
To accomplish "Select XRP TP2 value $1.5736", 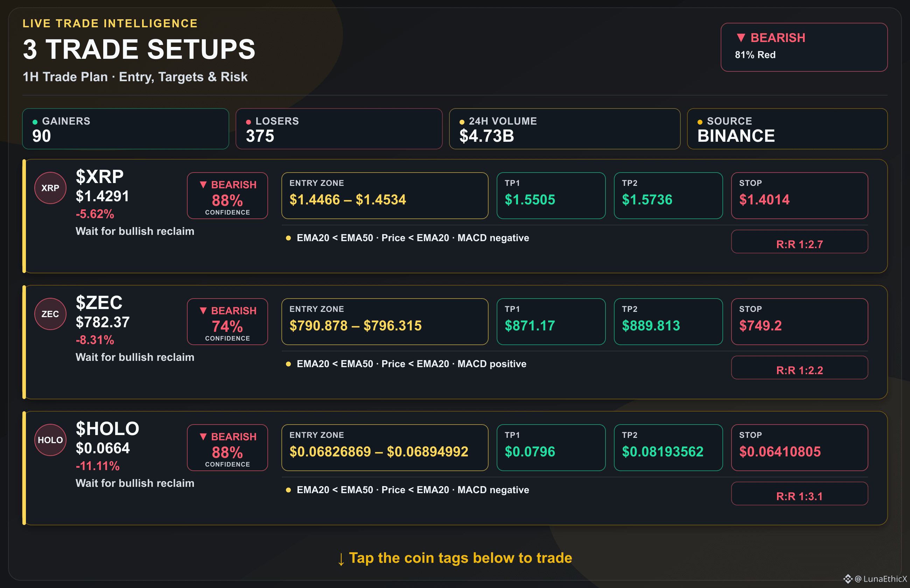I will coord(668,196).
